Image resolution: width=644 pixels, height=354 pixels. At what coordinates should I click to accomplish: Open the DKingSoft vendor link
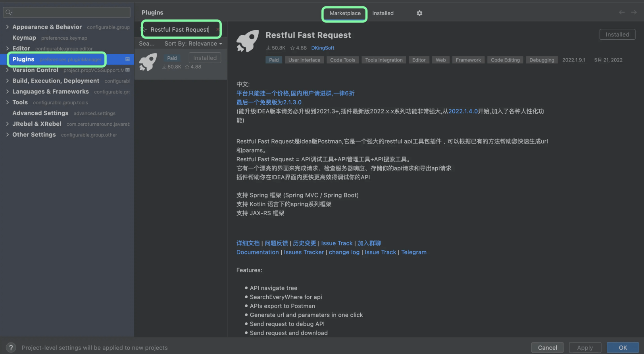[x=323, y=48]
